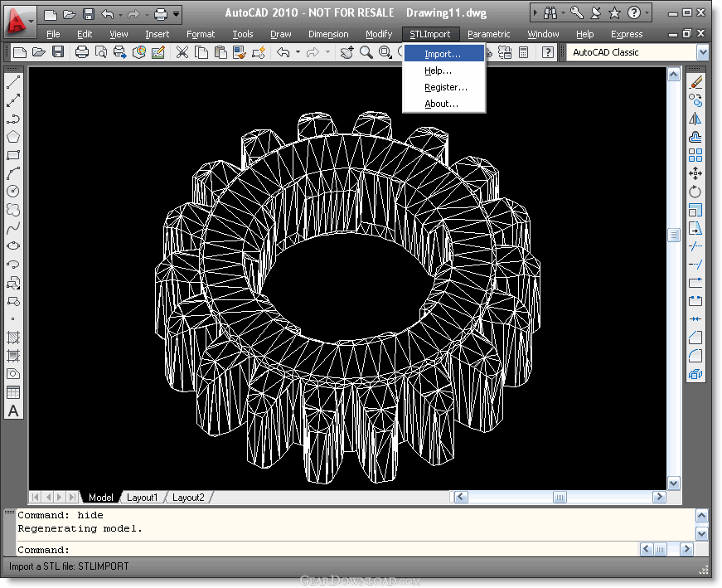Select the Spline draw tool
Screen dimensions: 722x588
click(13, 227)
